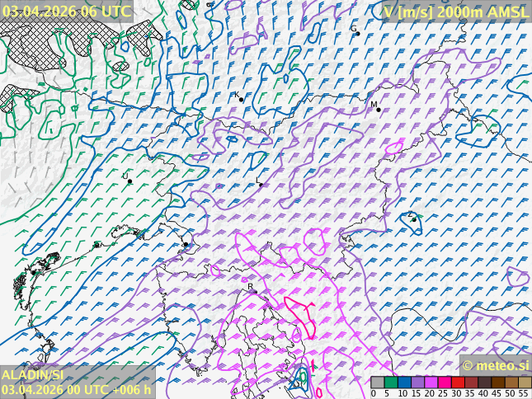Select the station dot labeled M
The image size is (532, 399).
(379, 109)
